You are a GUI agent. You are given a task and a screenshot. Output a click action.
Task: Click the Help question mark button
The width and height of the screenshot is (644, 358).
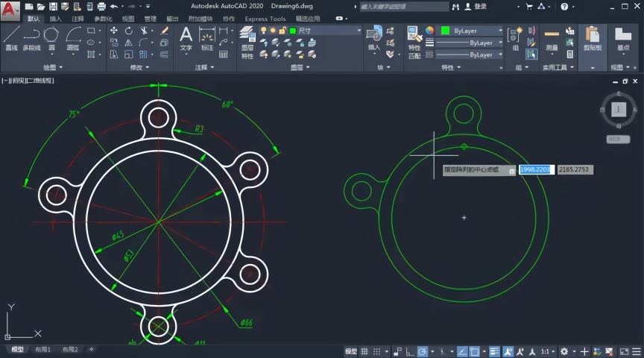coord(564,6)
